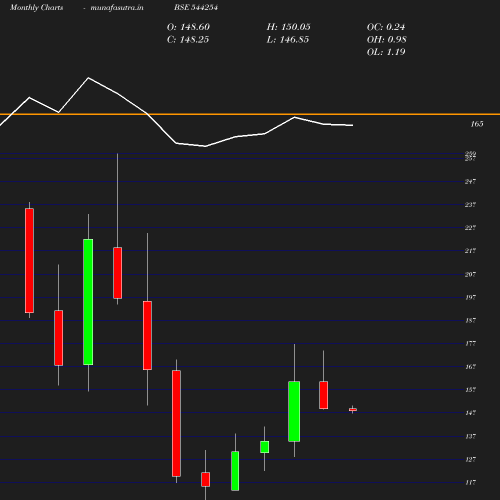Viewport: 500px width, 500px height.
Task: Click the "165" indicator level label
Action: click(x=477, y=124)
